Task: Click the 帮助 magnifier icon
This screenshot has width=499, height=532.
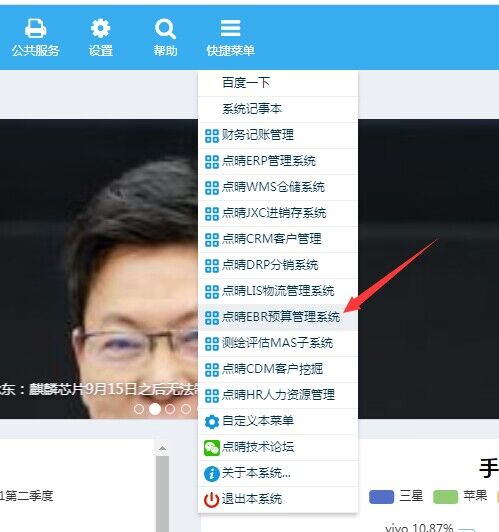Action: tap(165, 29)
